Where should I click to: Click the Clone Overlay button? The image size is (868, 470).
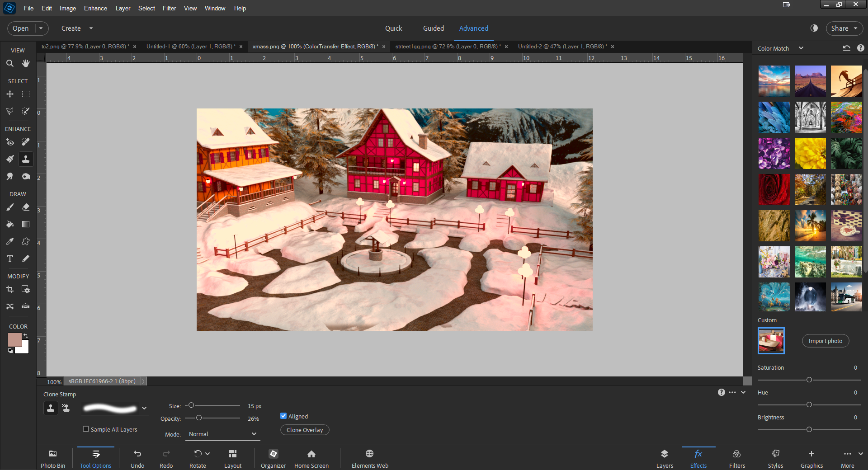click(304, 430)
